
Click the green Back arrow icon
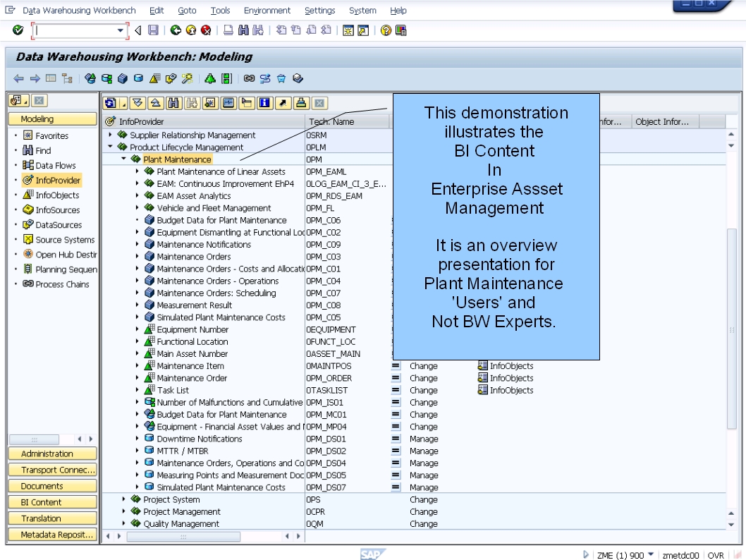[176, 30]
